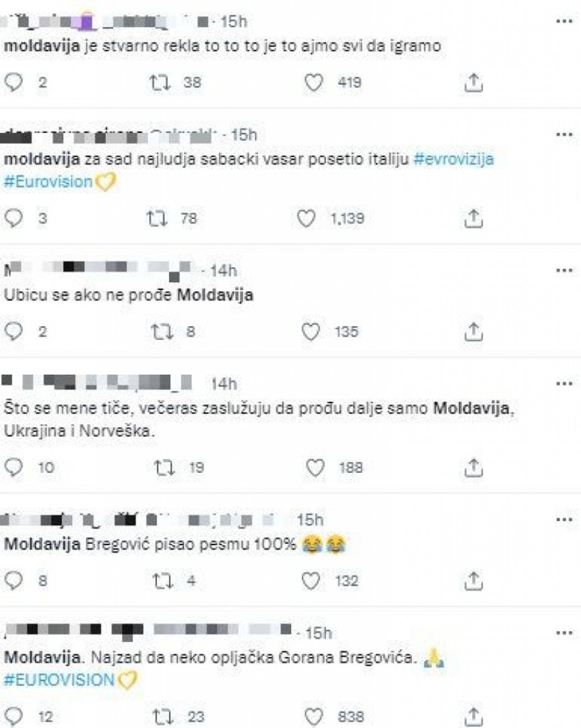The image size is (581, 728).
Task: Reply to the sabacki vasar tweet
Action: pos(14,218)
